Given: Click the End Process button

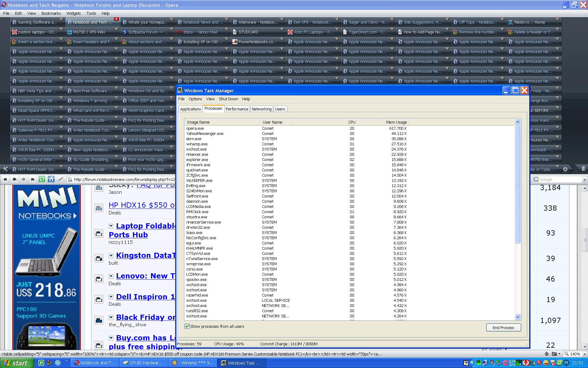Looking at the screenshot, I should (x=503, y=328).
